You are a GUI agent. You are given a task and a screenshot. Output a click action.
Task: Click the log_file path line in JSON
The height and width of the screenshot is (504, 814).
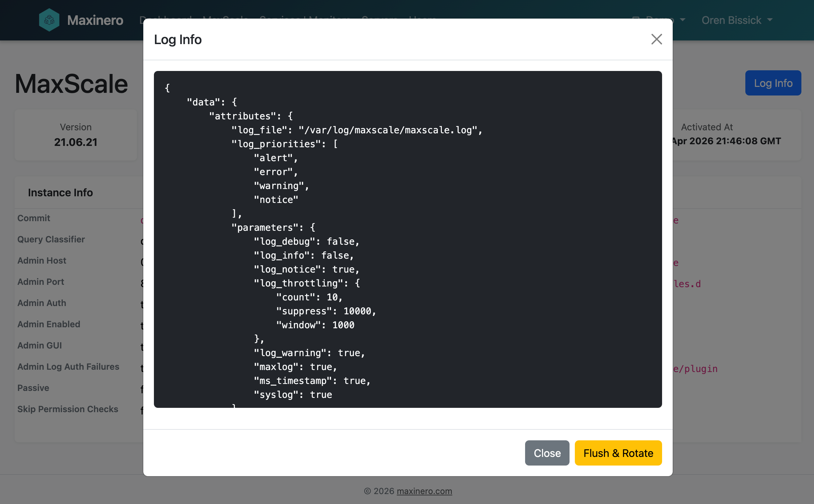click(x=357, y=130)
